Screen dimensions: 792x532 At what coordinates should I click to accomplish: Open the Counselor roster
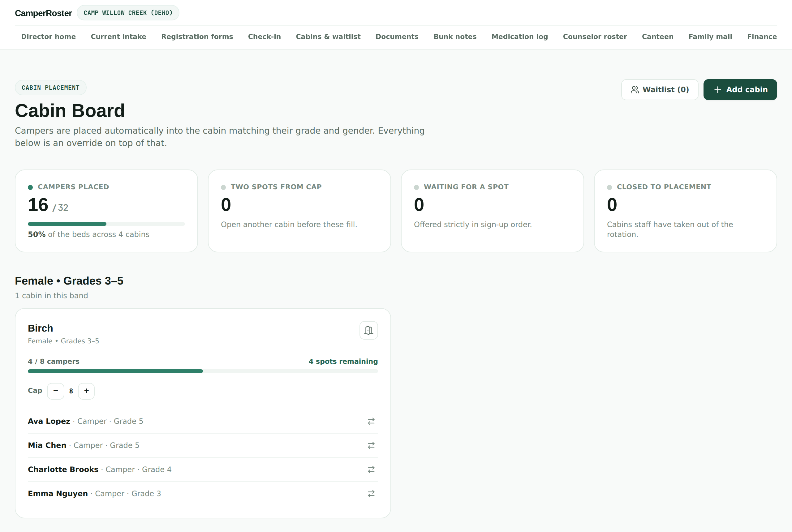pyautogui.click(x=595, y=36)
